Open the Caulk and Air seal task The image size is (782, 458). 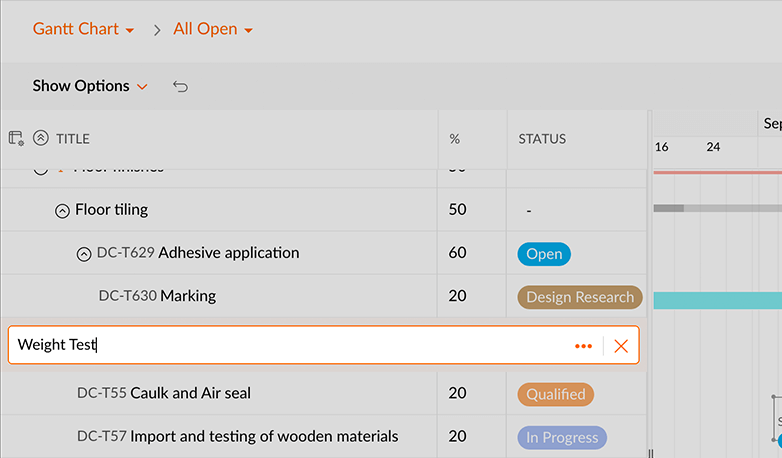(191, 393)
